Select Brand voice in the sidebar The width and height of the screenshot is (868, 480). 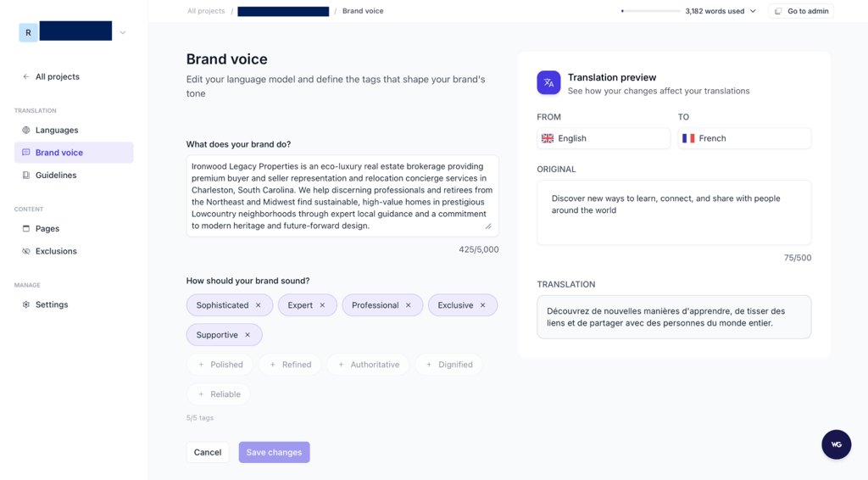coord(74,153)
